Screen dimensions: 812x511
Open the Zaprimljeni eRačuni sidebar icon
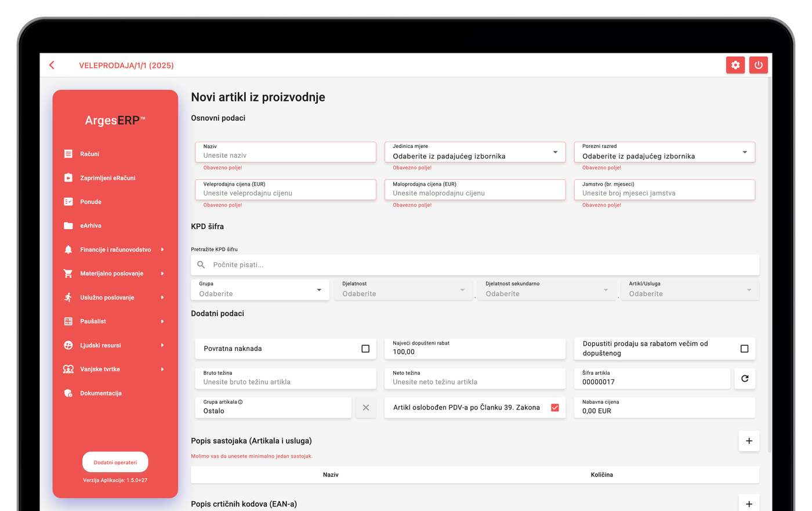(x=68, y=177)
